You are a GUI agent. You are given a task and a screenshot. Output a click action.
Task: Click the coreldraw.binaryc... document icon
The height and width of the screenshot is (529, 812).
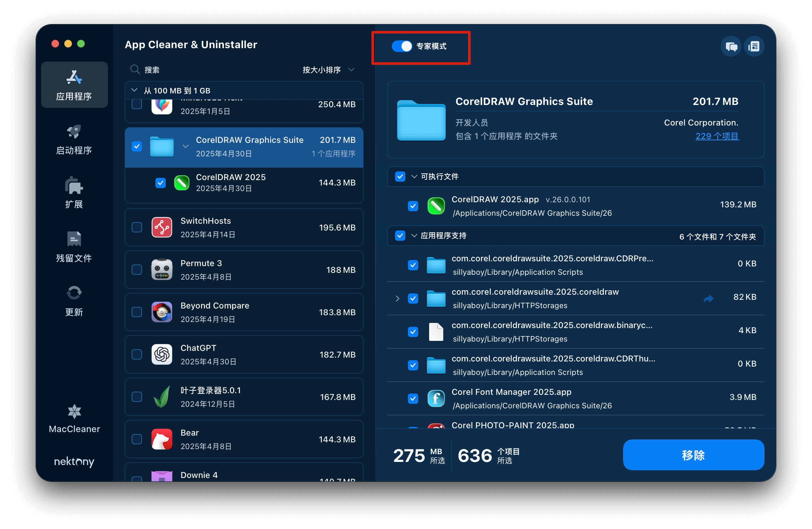(x=436, y=332)
